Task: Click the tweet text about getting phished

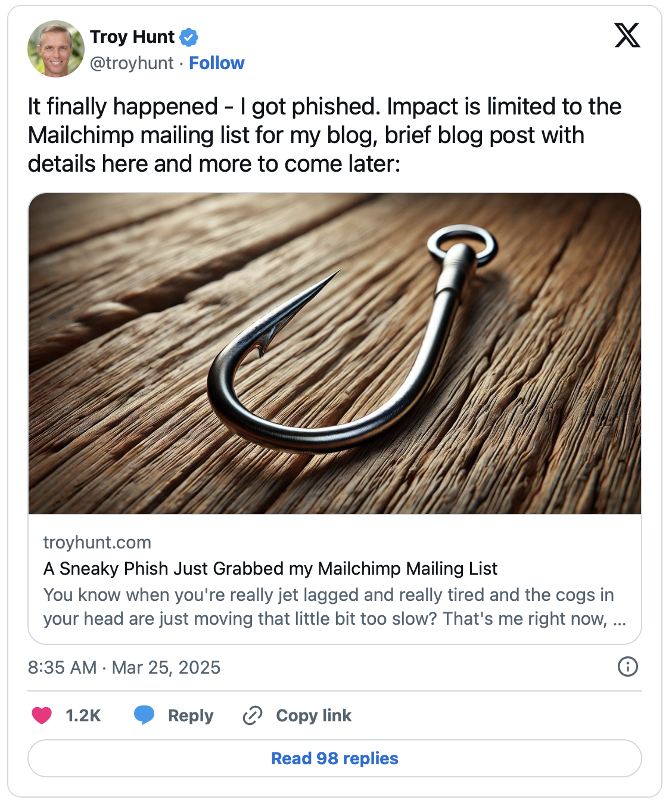Action: point(325,135)
